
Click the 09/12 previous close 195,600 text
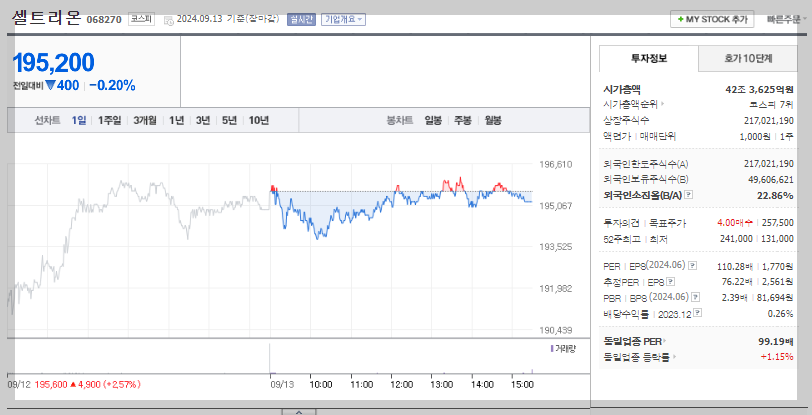51,384
